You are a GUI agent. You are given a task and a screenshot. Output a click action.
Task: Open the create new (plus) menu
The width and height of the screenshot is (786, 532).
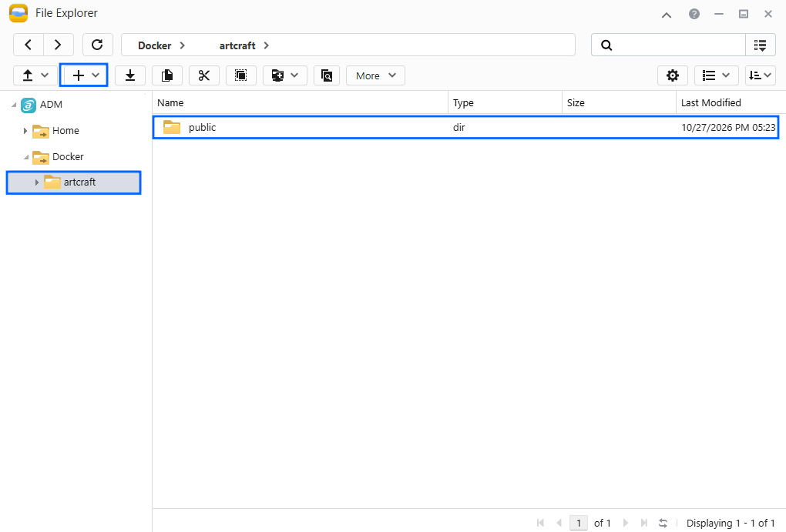coord(84,75)
